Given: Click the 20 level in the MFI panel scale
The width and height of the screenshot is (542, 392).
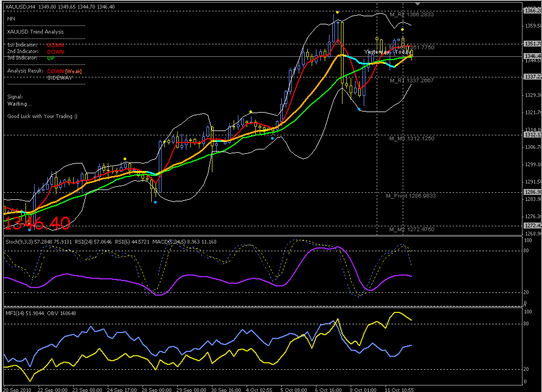Looking at the screenshot, I should point(526,369).
